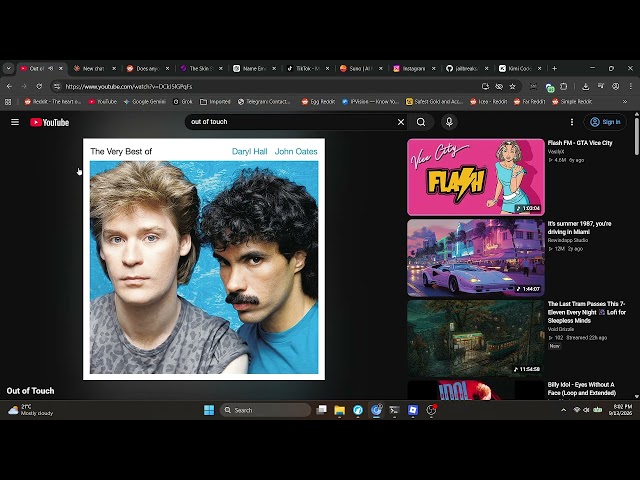Open the YouTube guide hamburger menu
This screenshot has width=640, height=480.
(15, 122)
